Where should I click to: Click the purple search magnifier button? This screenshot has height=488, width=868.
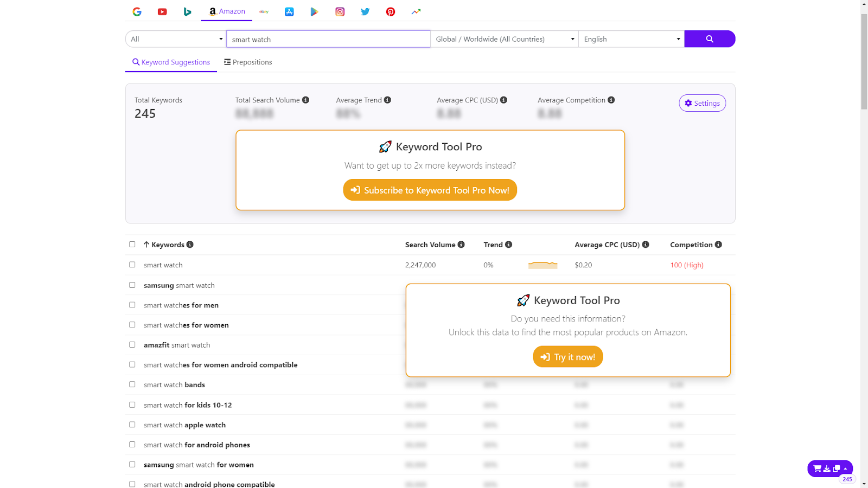pos(710,39)
